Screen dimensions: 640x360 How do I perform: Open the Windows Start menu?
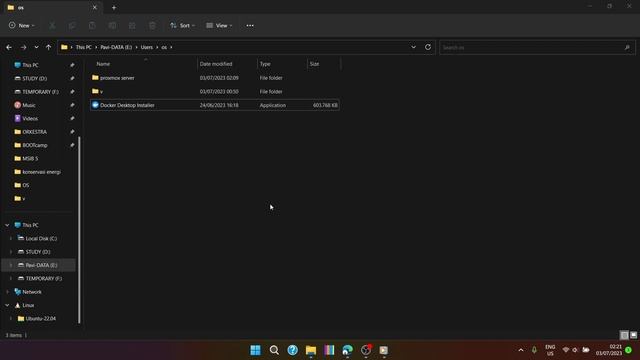click(256, 350)
